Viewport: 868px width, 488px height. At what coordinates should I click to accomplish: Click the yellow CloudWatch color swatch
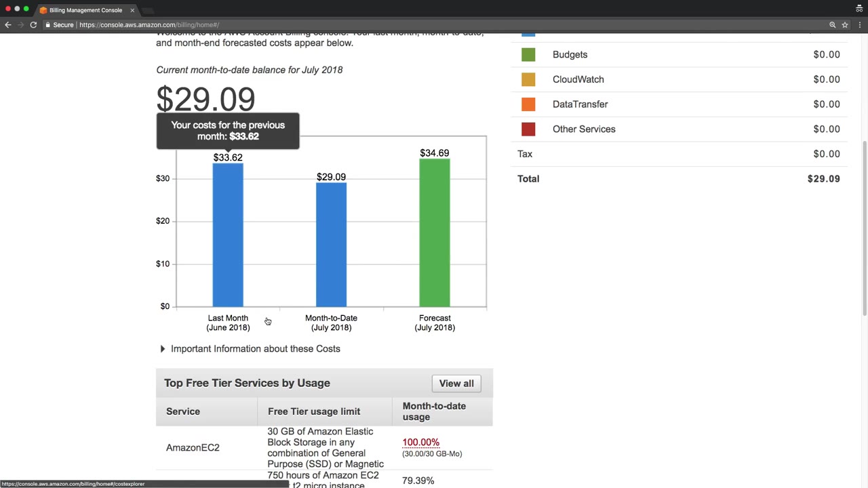click(x=528, y=79)
